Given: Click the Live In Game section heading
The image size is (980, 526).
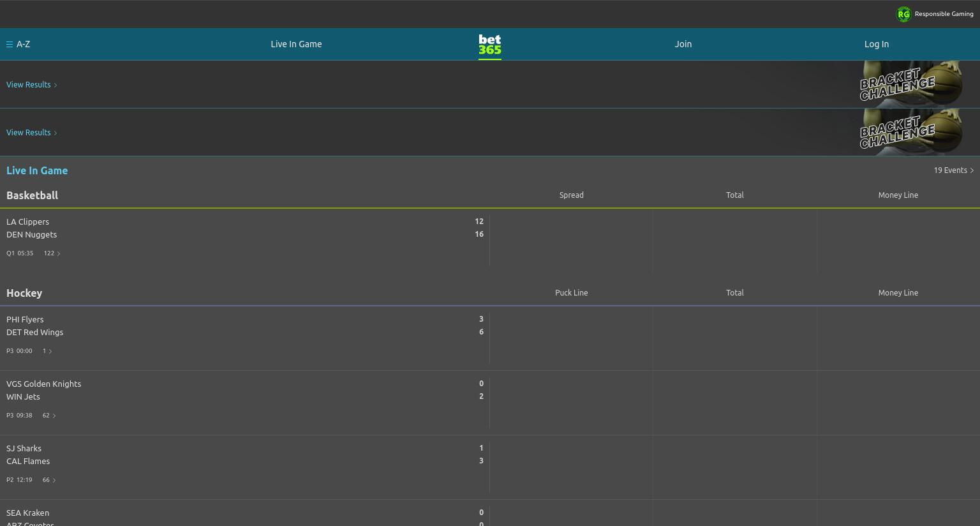Looking at the screenshot, I should tap(37, 170).
